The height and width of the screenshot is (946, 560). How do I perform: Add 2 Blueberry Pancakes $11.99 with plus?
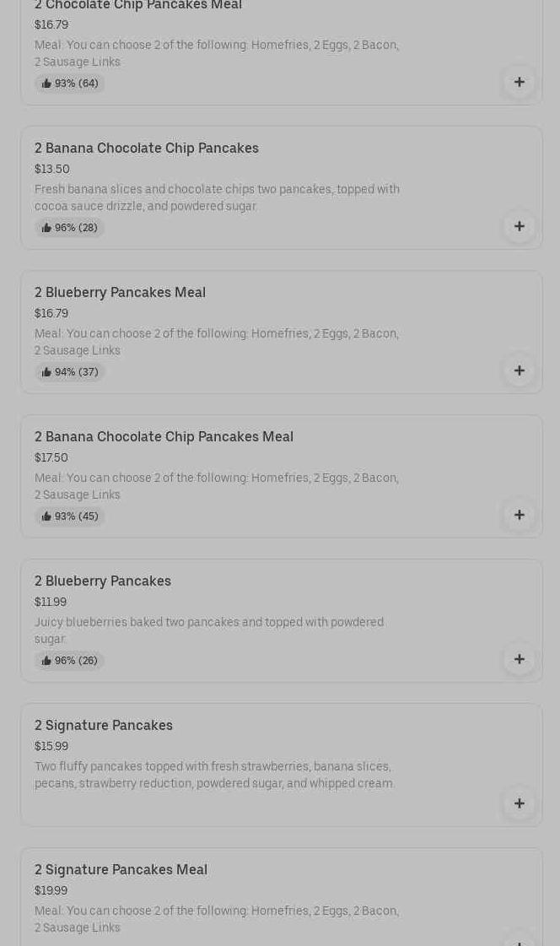[519, 659]
